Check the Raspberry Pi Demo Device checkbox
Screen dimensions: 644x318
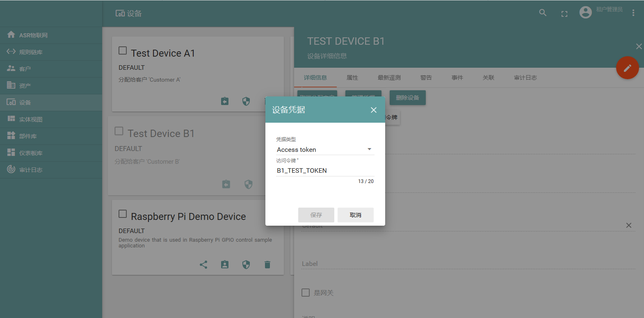123,214
